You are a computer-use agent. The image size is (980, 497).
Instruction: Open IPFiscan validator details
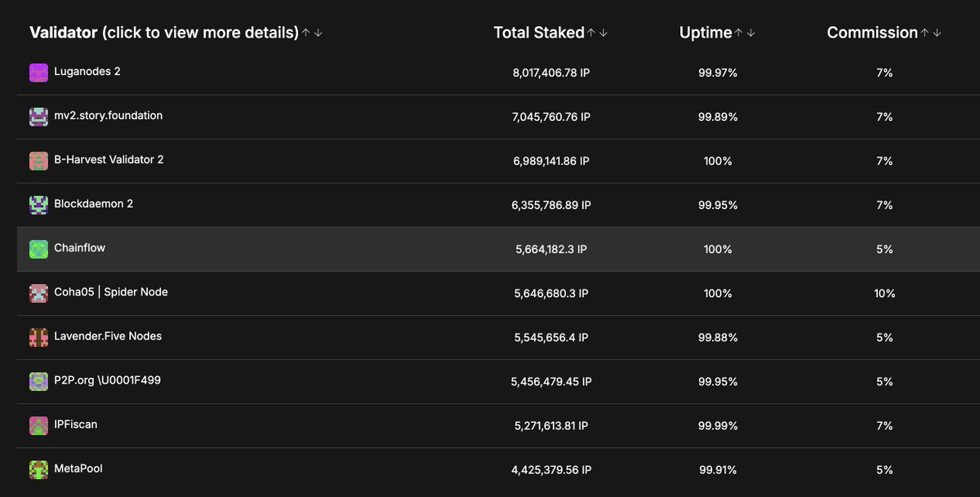coord(76,424)
